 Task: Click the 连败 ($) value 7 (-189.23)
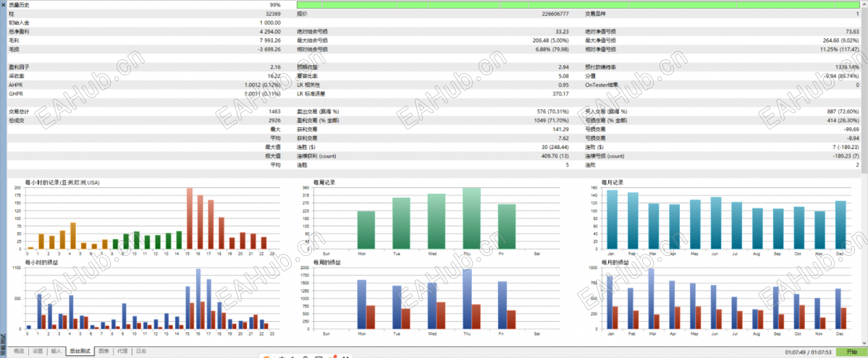coord(846,147)
